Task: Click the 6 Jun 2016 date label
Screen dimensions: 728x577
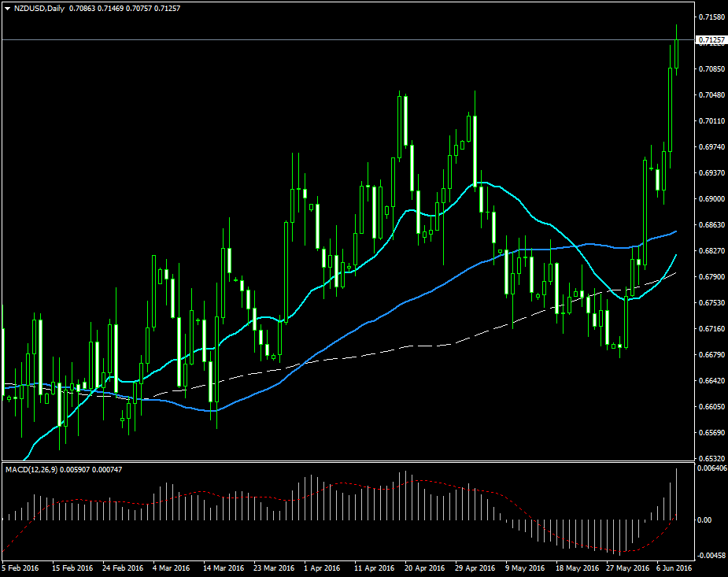Action: [674, 568]
